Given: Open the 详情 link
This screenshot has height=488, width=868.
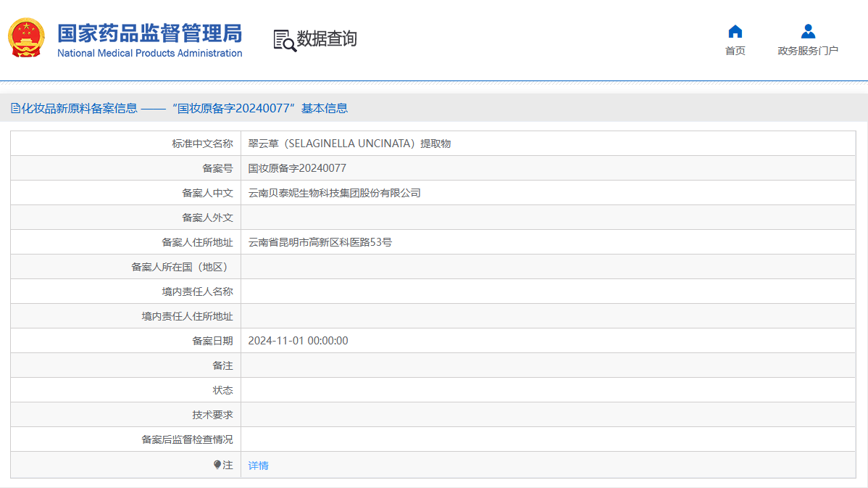Looking at the screenshot, I should 258,466.
